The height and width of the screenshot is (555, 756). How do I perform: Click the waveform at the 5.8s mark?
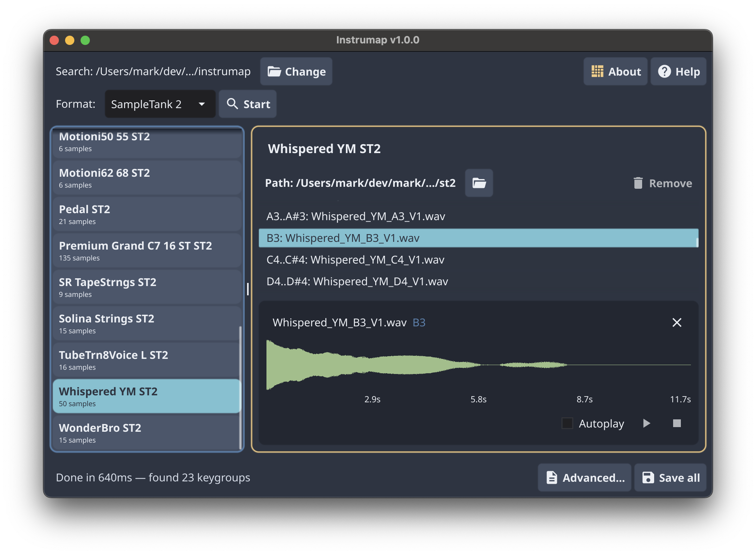point(479,365)
